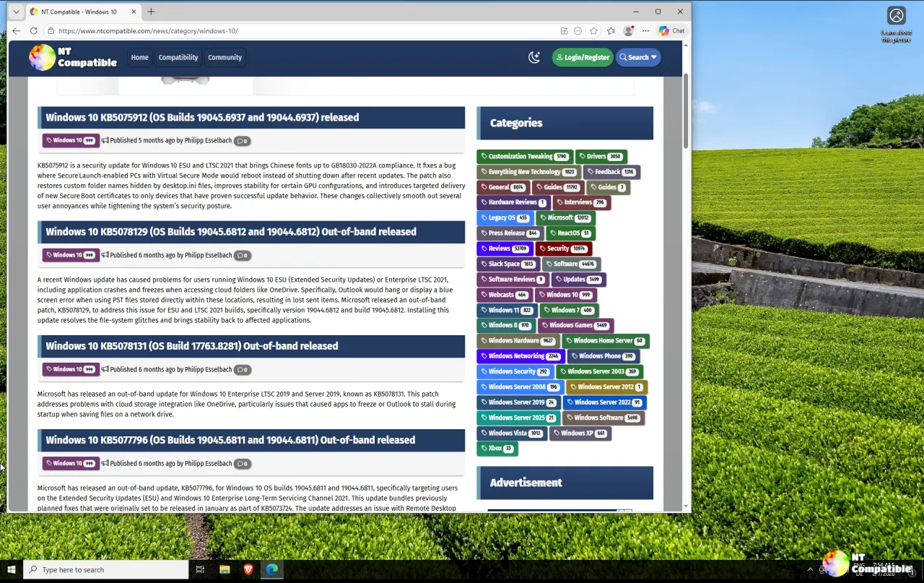Open the Windows Start menu
The height and width of the screenshot is (583, 924).
pyautogui.click(x=12, y=570)
